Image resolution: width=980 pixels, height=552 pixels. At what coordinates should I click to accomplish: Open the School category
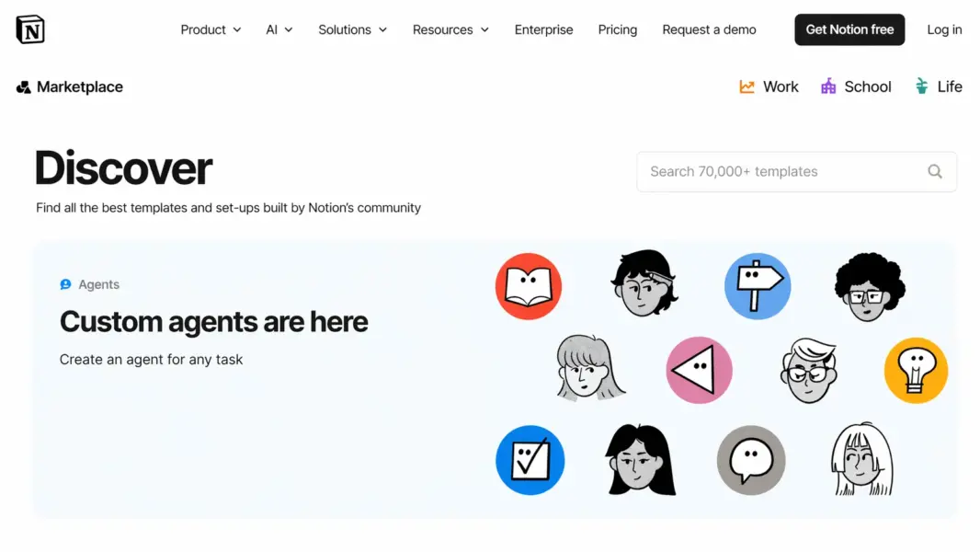coord(856,86)
